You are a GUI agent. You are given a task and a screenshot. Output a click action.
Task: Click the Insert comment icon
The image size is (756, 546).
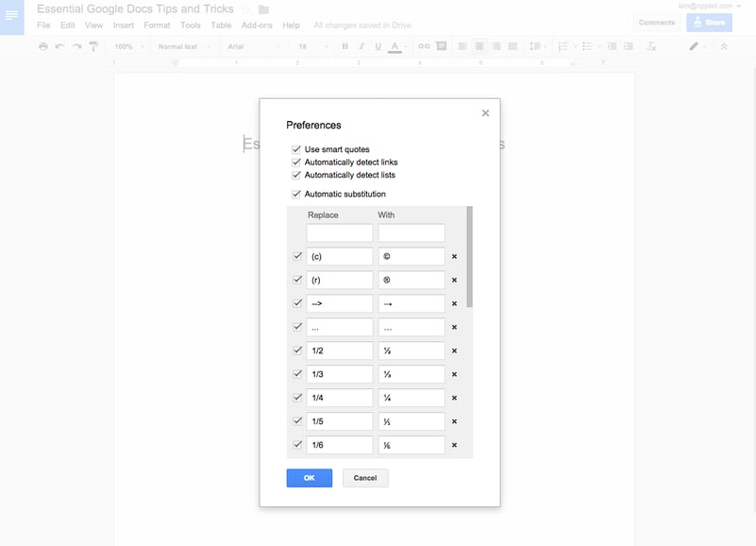tap(441, 46)
